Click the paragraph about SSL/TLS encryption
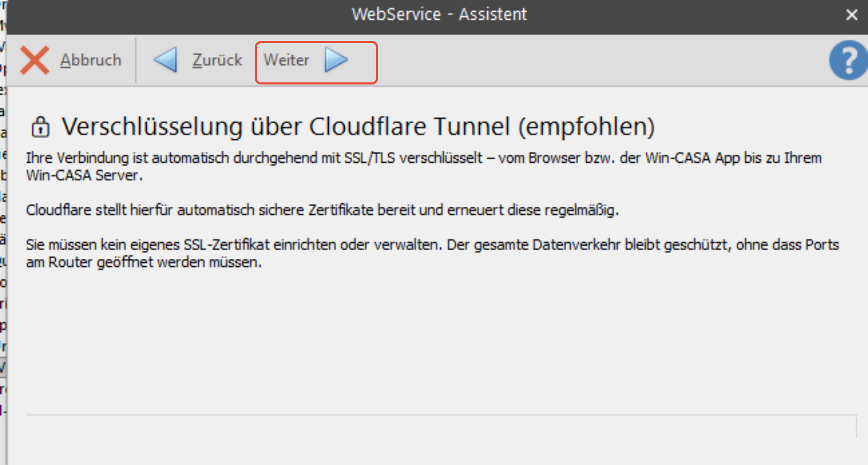 423,158
